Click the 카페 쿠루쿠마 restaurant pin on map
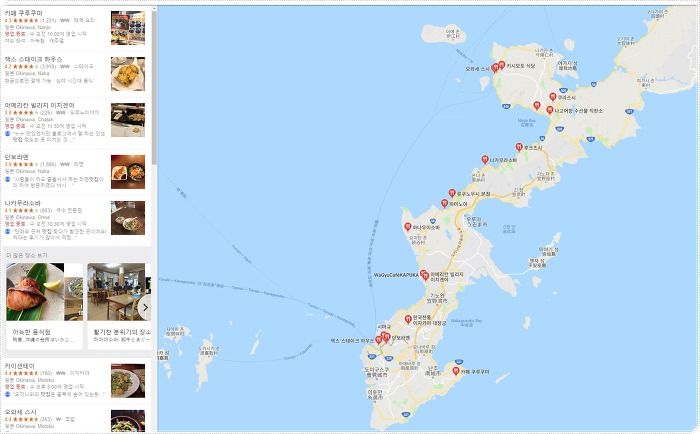Viewport: 700px width, 434px height. coord(456,371)
